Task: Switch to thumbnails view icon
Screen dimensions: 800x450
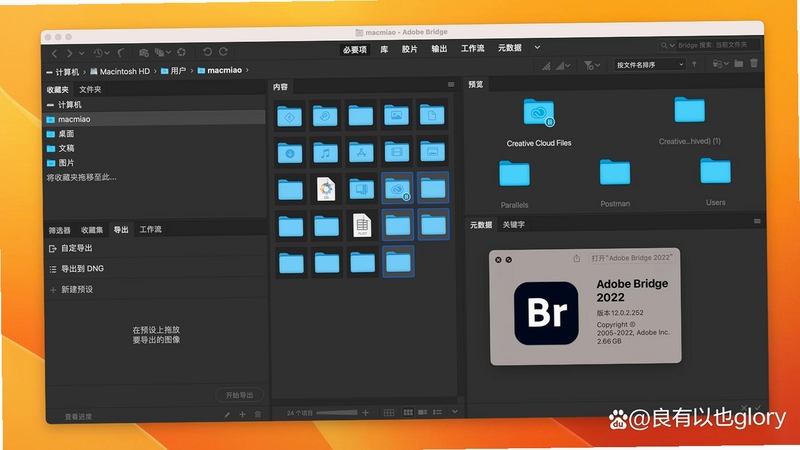Action: click(x=408, y=412)
